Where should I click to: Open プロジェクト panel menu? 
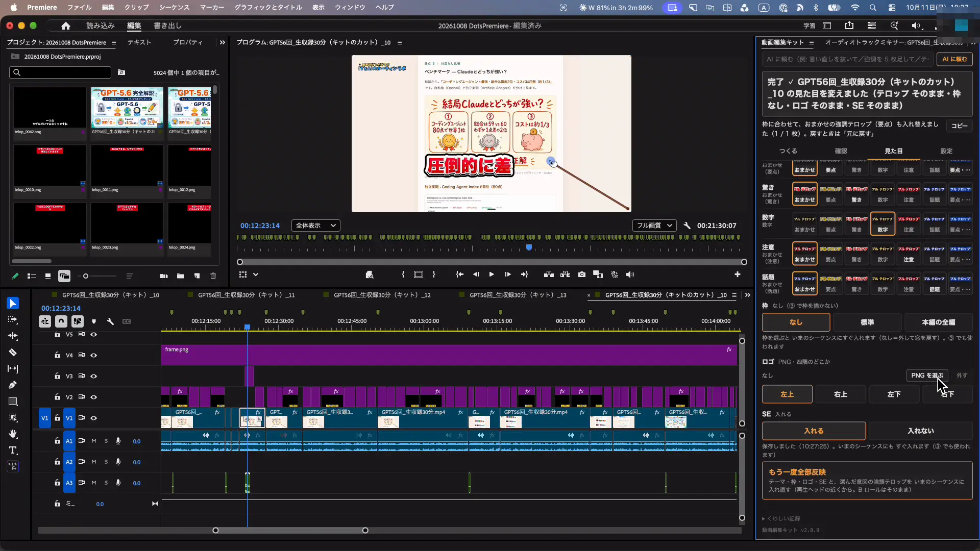coord(114,43)
